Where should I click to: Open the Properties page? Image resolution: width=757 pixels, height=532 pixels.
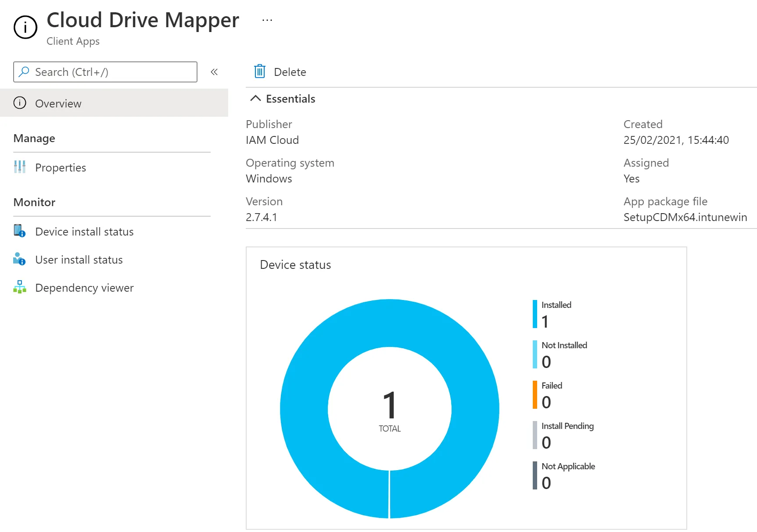point(61,168)
